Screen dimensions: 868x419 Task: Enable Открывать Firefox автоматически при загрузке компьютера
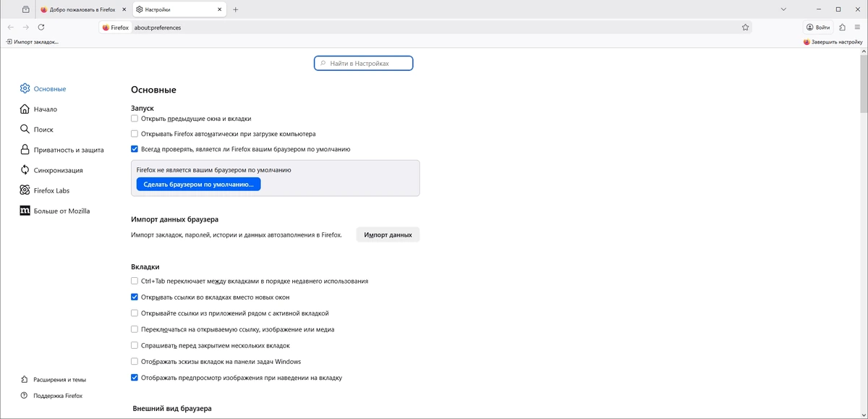135,134
